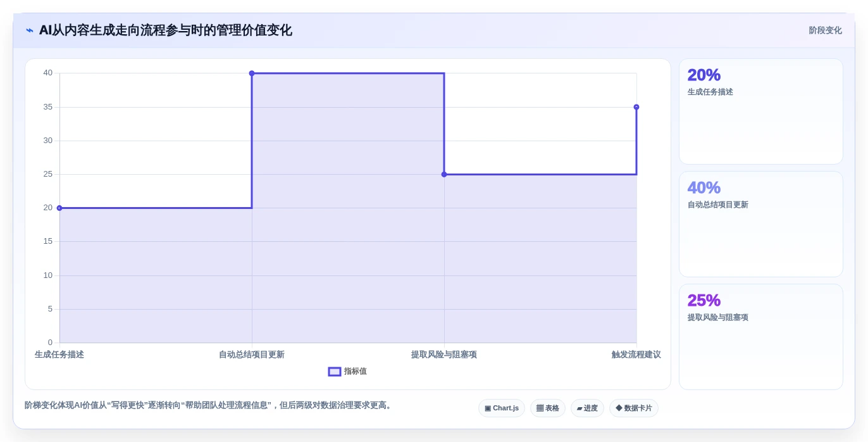Click the 25% figure in third card
Viewport: 868px width, 442px height.
tap(704, 300)
